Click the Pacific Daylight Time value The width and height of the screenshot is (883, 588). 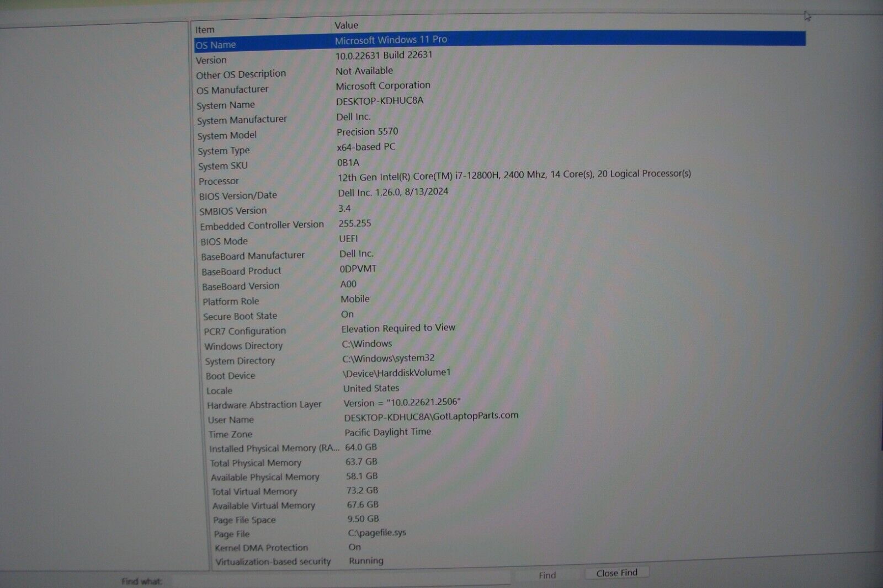coord(388,432)
